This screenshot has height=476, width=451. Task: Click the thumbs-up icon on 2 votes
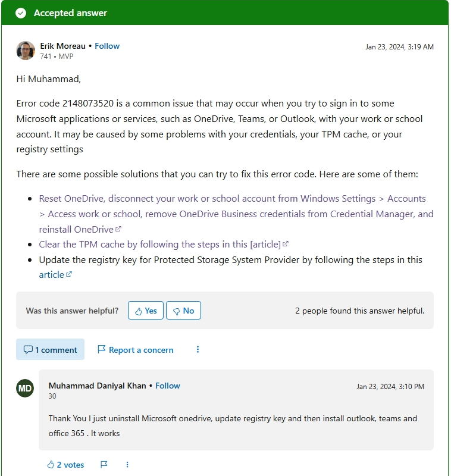[51, 465]
